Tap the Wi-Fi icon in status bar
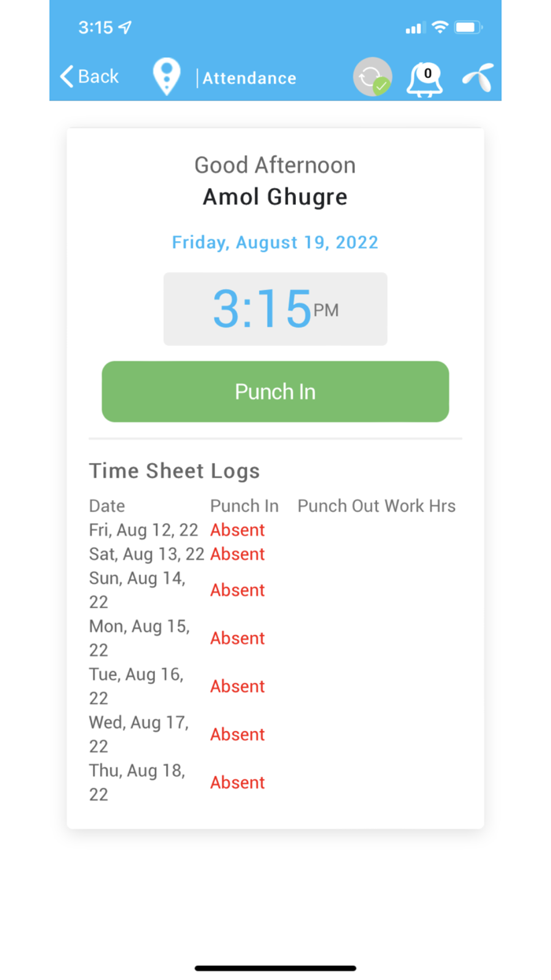This screenshot has height=980, width=551. pos(439,24)
